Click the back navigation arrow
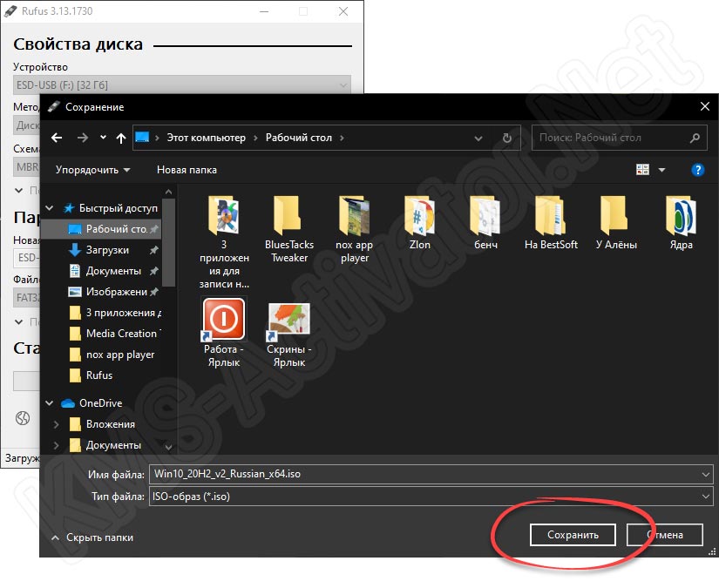This screenshot has width=719, height=588. 57,138
